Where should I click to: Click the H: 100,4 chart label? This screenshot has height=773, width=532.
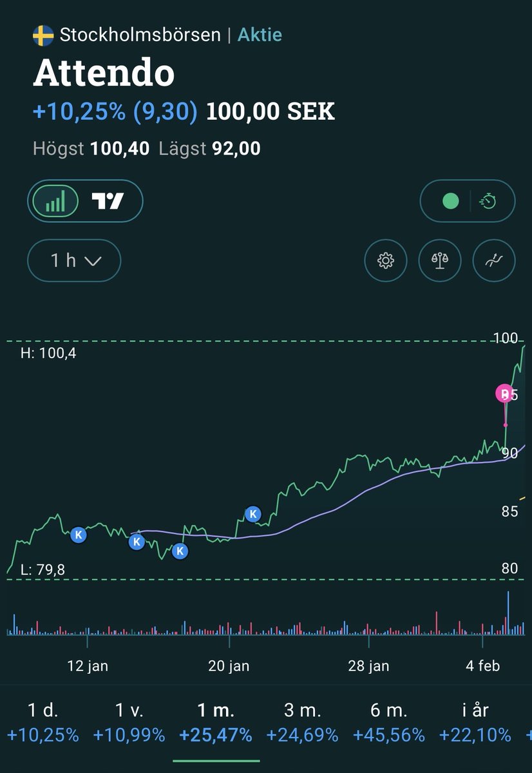click(48, 353)
